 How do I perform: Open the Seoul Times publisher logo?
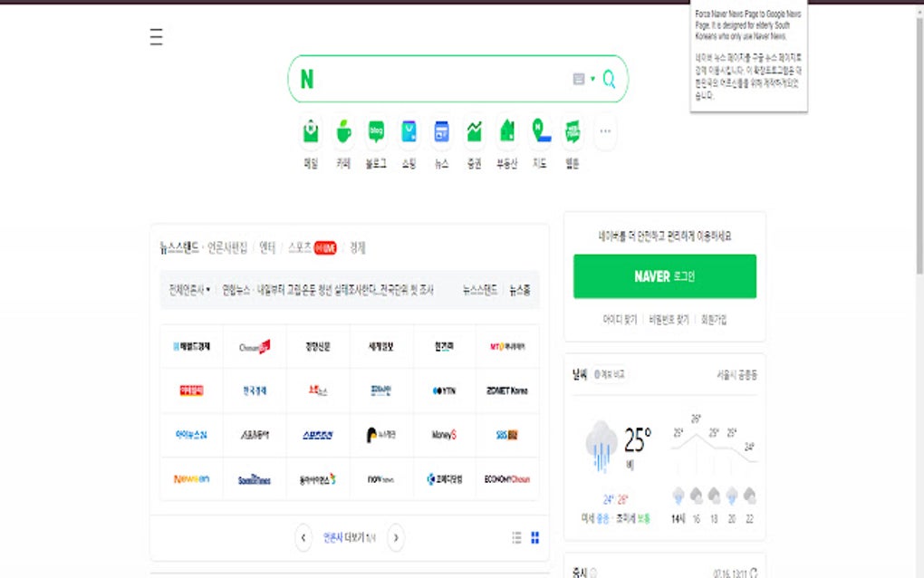coord(255,479)
